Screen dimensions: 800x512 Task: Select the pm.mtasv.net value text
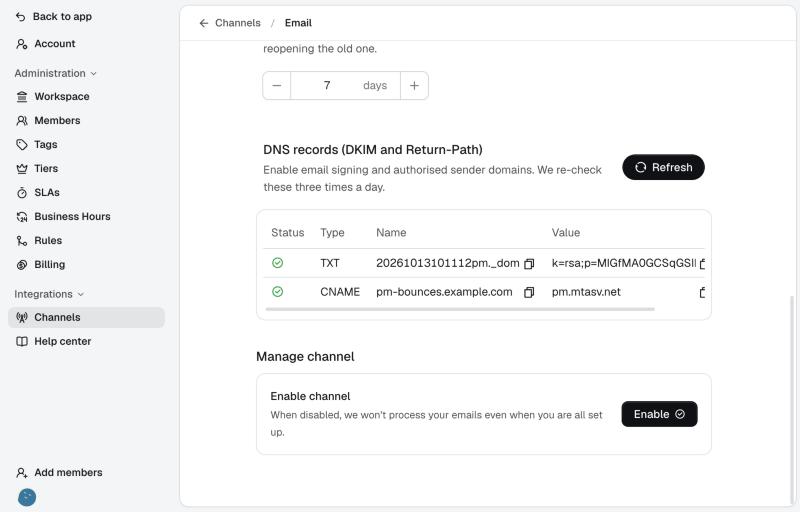[586, 292]
